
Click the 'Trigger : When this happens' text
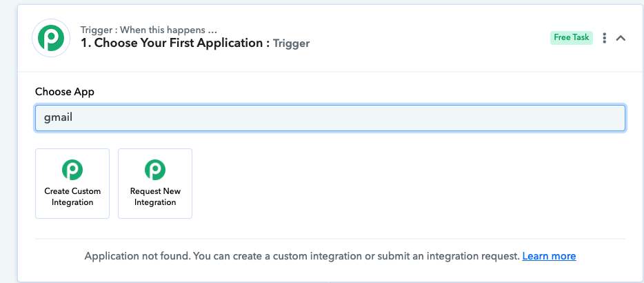point(149,30)
